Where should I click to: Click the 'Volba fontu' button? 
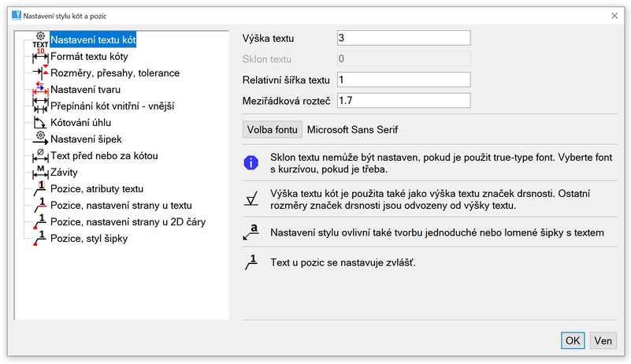272,129
